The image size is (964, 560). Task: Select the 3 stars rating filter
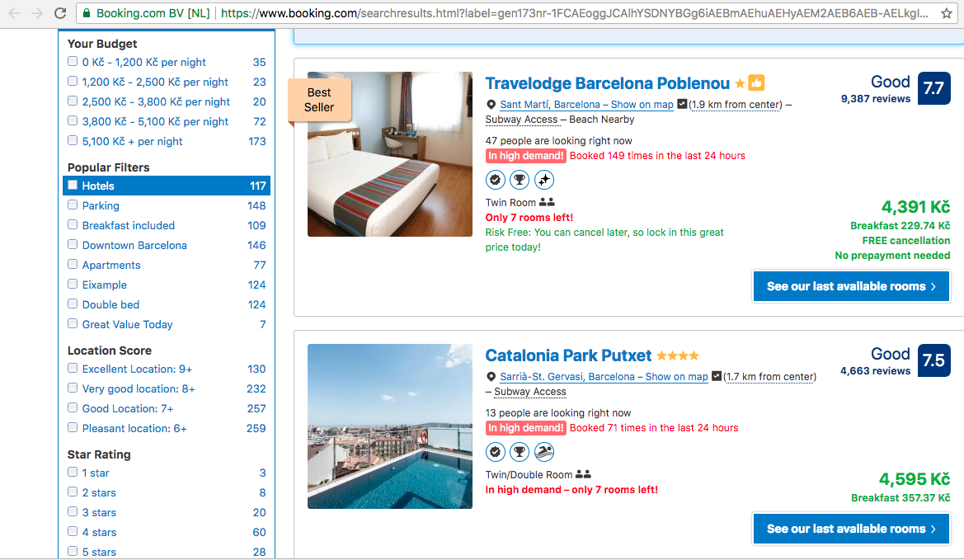point(73,511)
